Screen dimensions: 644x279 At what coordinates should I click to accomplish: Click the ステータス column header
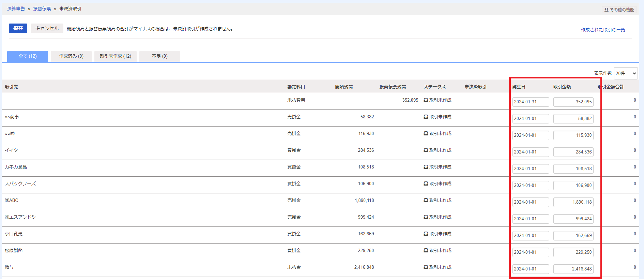point(435,87)
